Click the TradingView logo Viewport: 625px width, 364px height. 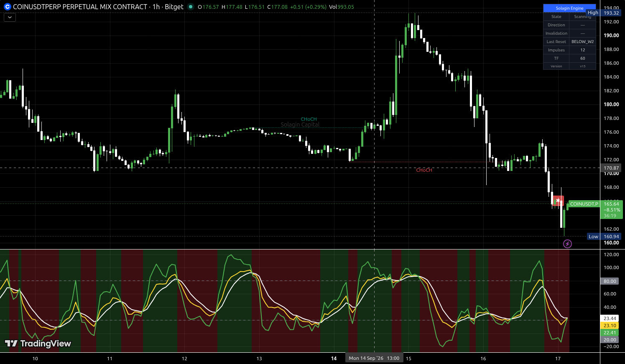pos(38,344)
